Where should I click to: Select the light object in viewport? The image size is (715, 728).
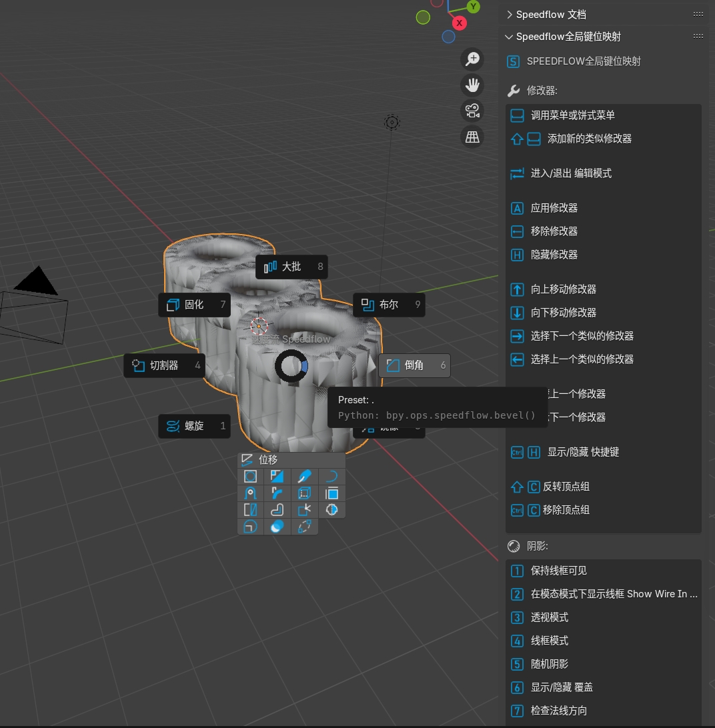pyautogui.click(x=392, y=123)
